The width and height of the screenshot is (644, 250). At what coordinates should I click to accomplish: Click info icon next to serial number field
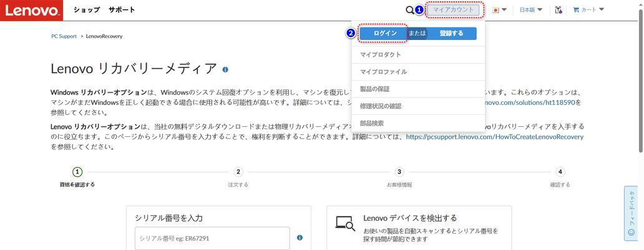pos(300,237)
